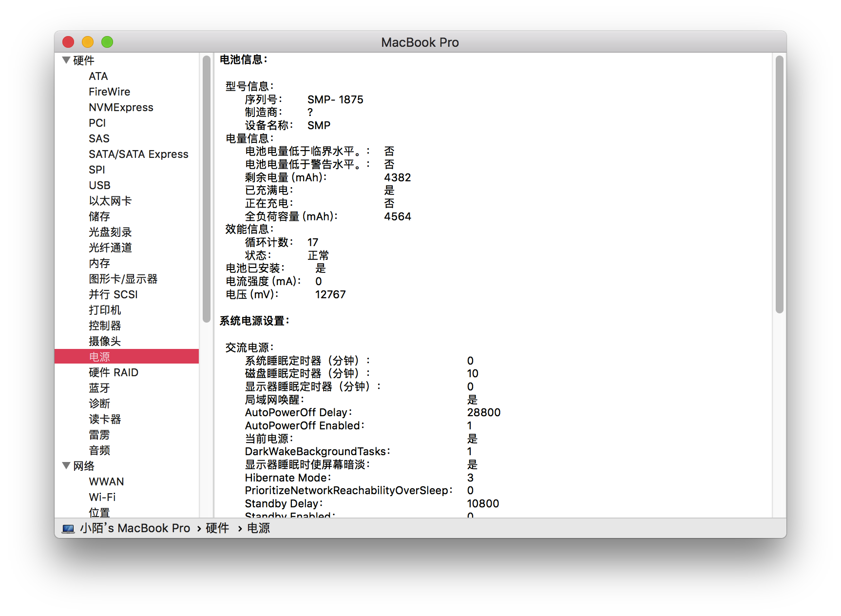
Task: Select FireWire in the sidebar
Action: pos(109,92)
